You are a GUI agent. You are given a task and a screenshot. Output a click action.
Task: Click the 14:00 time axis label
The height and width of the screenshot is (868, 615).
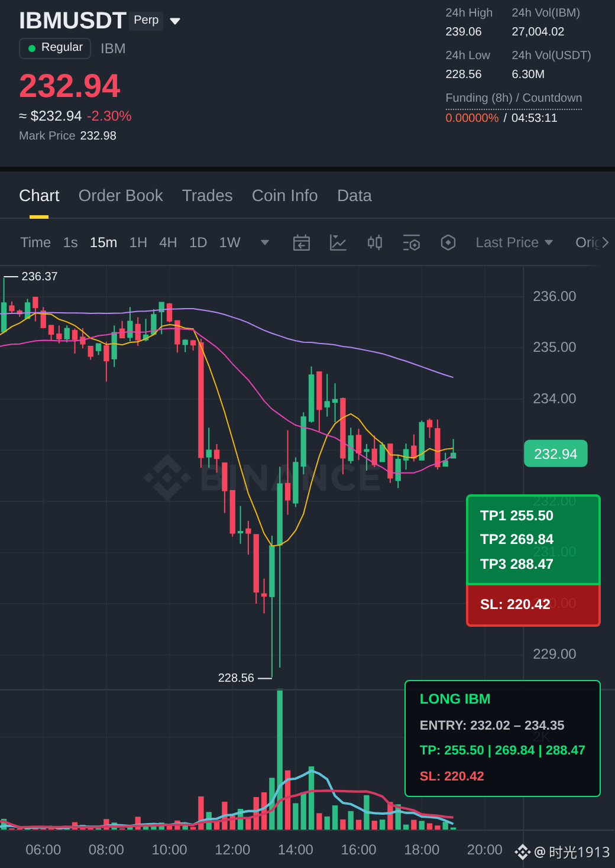pos(296,850)
